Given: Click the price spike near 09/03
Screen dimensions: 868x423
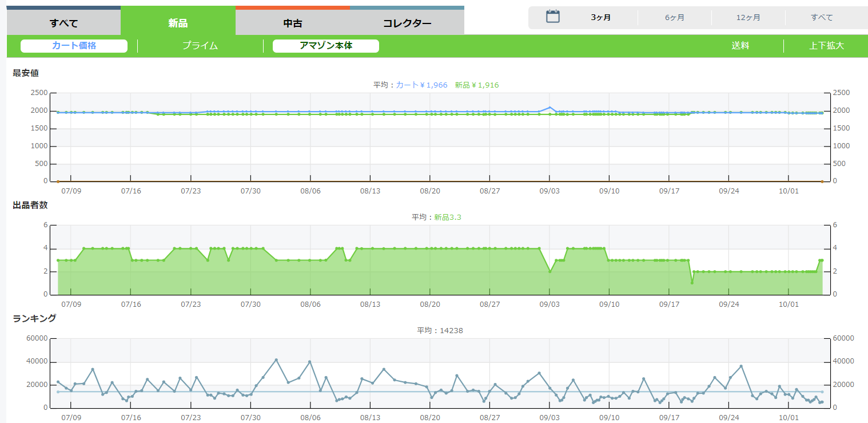Looking at the screenshot, I should 550,108.
